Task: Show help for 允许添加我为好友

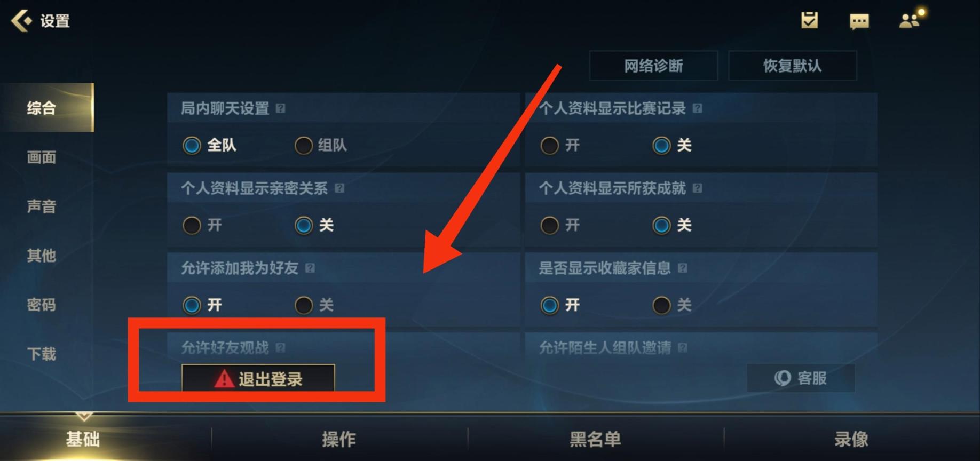Action: pos(310,268)
